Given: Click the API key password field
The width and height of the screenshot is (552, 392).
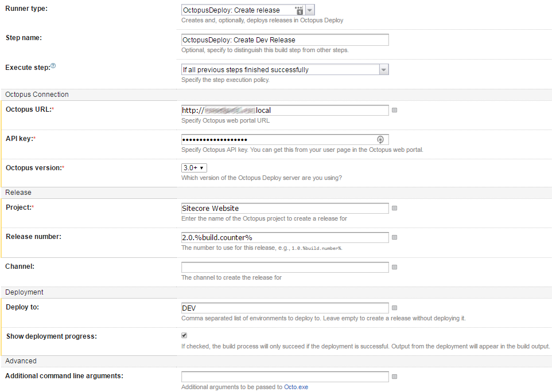Looking at the screenshot, I should pyautogui.click(x=285, y=140).
